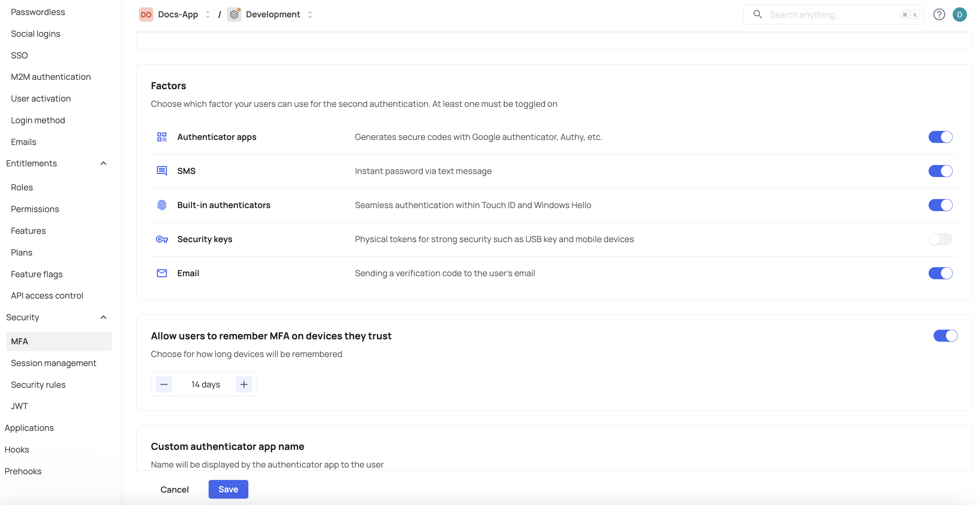Click the Development environment cube icon
The width and height of the screenshot is (980, 505).
click(234, 14)
